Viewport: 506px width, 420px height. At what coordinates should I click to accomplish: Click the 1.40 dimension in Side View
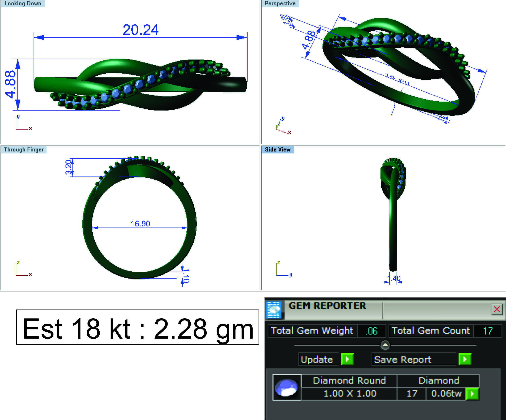point(394,279)
